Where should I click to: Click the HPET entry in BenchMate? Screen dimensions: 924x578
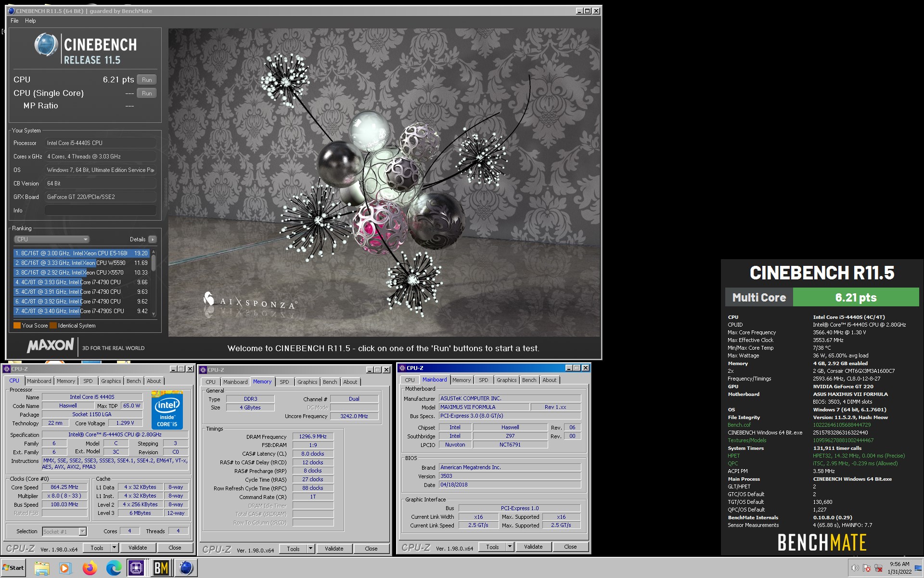point(733,456)
